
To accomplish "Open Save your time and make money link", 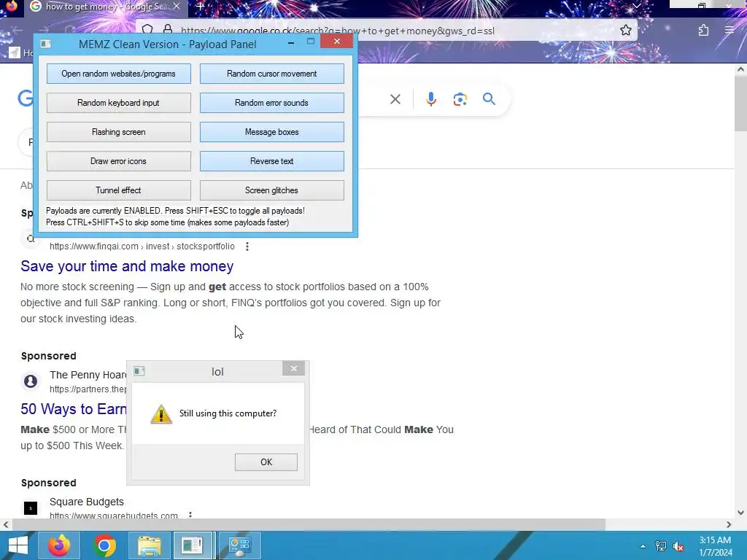I will pyautogui.click(x=127, y=266).
